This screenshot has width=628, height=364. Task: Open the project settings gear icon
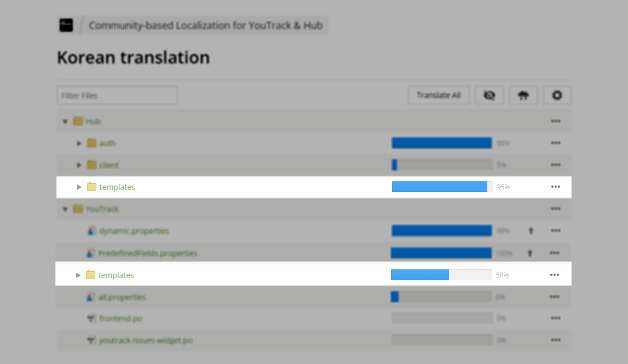[x=557, y=95]
